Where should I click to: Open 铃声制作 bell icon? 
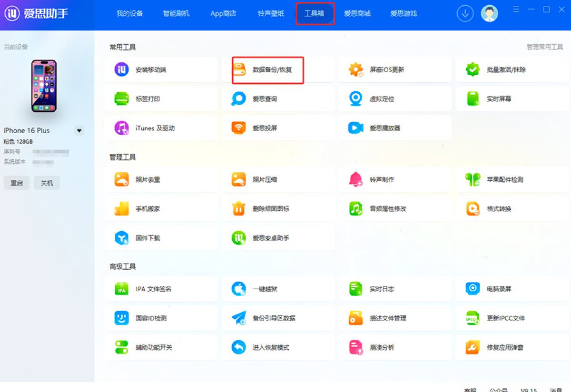(x=356, y=179)
